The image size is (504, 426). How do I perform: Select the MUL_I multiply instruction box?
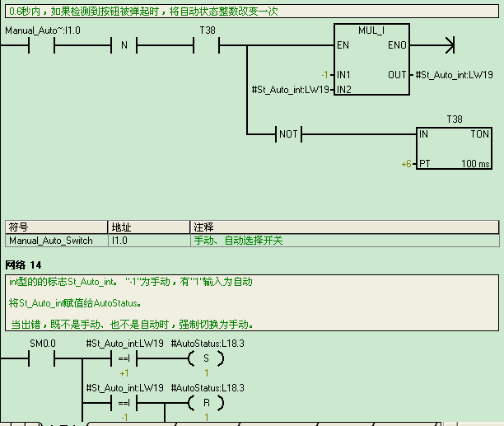click(371, 59)
